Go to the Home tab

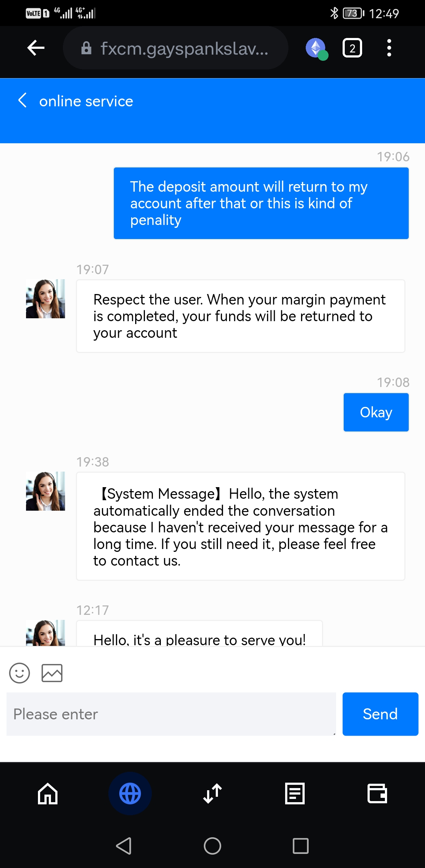coord(48,793)
